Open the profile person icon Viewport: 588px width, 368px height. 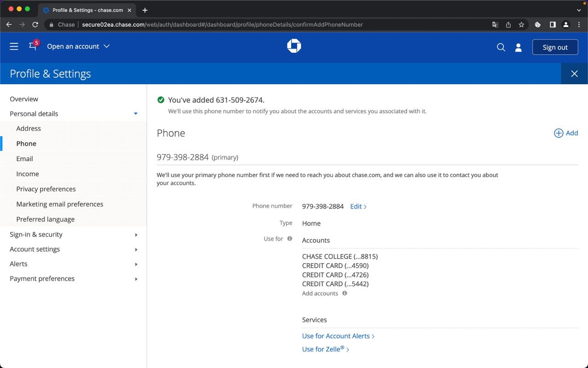click(x=518, y=47)
